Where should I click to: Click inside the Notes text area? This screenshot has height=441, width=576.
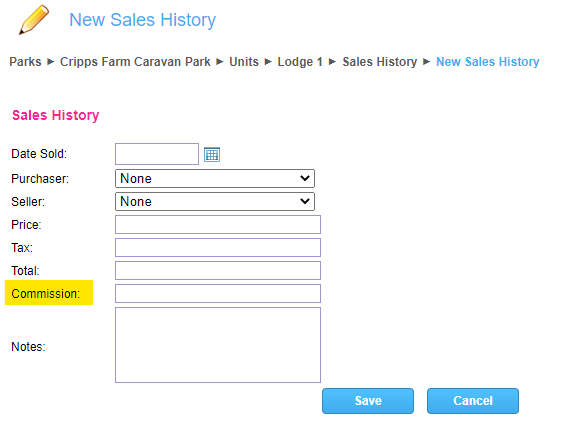tap(218, 345)
